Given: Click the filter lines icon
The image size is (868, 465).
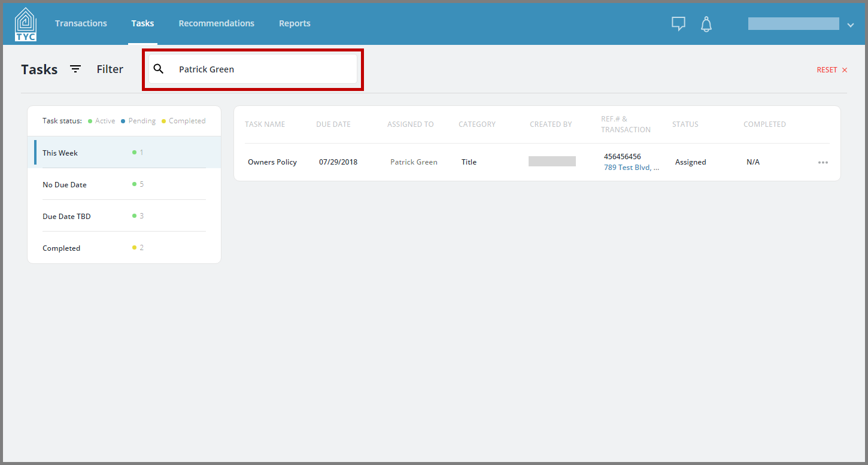Looking at the screenshot, I should pyautogui.click(x=75, y=69).
